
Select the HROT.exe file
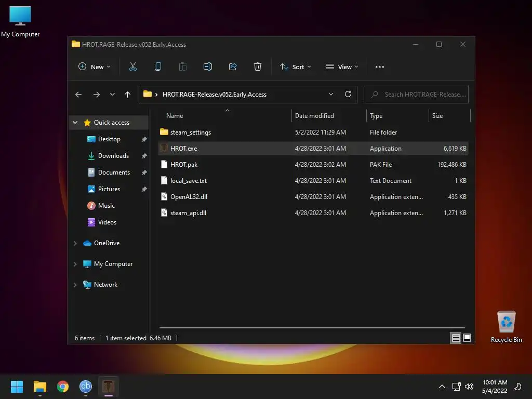tap(313, 148)
